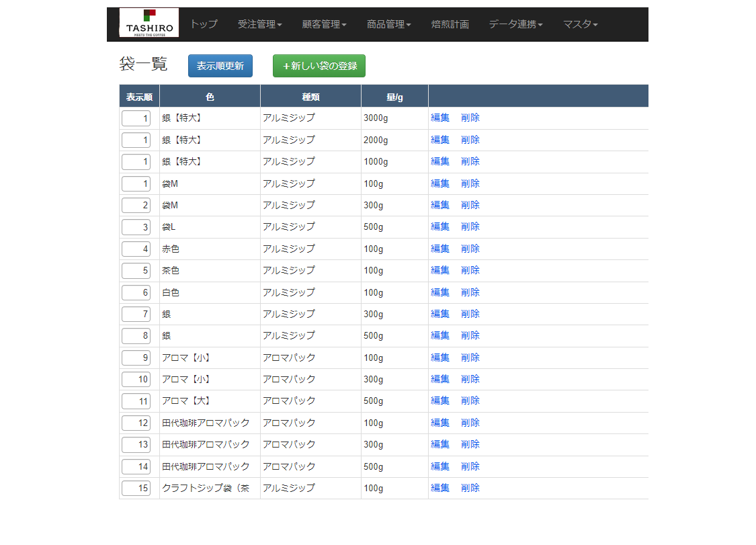Open the 焙煎計画 menu item
The image size is (756, 545).
point(450,24)
